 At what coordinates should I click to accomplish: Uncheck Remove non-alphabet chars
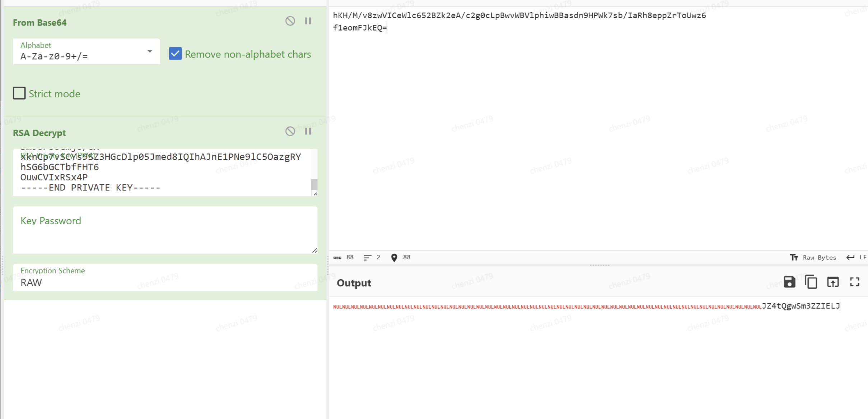(x=175, y=54)
